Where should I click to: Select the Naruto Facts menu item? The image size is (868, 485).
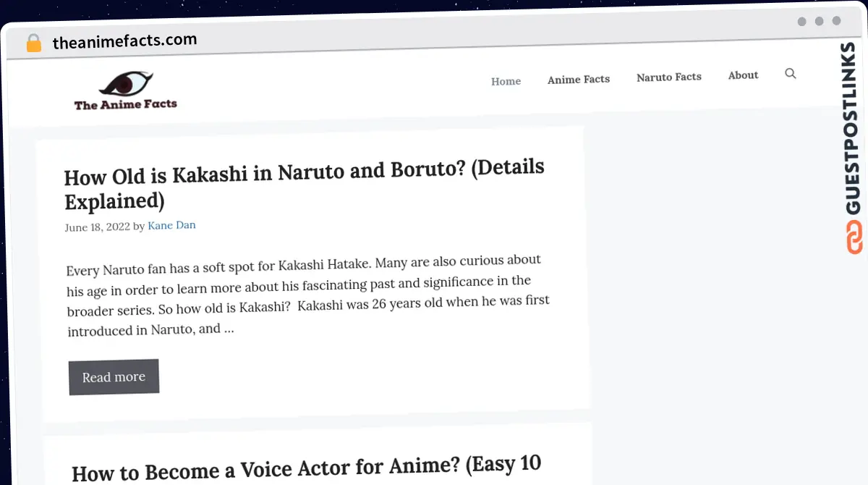click(668, 77)
